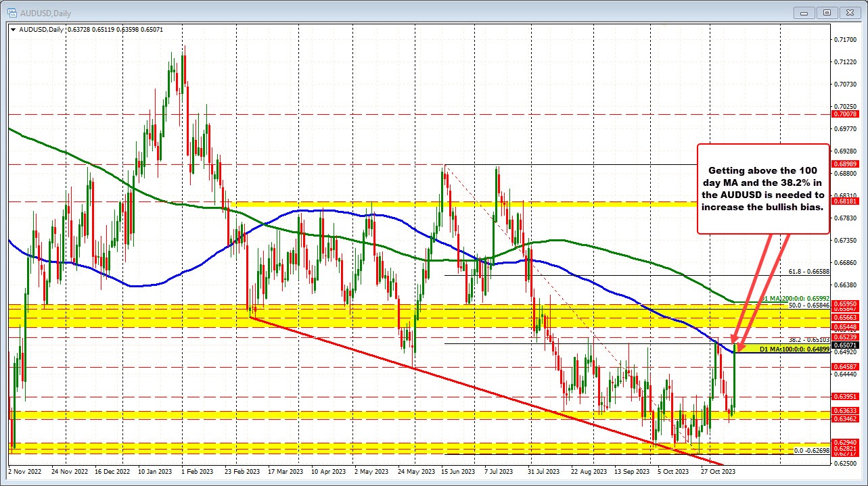This screenshot has height=486, width=868.
Task: Expand the AUDUSD,Daily quote dropdown triangle
Action: (x=12, y=29)
